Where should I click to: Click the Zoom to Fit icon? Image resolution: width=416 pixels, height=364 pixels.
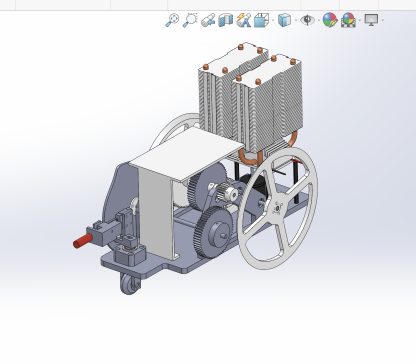click(172, 20)
